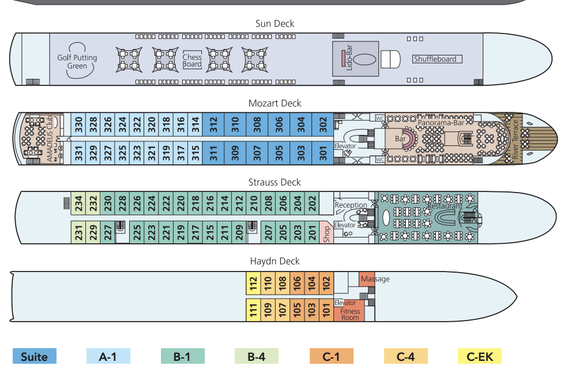Choose suite cabin 306
This screenshot has height=392, width=571.
pyautogui.click(x=279, y=125)
